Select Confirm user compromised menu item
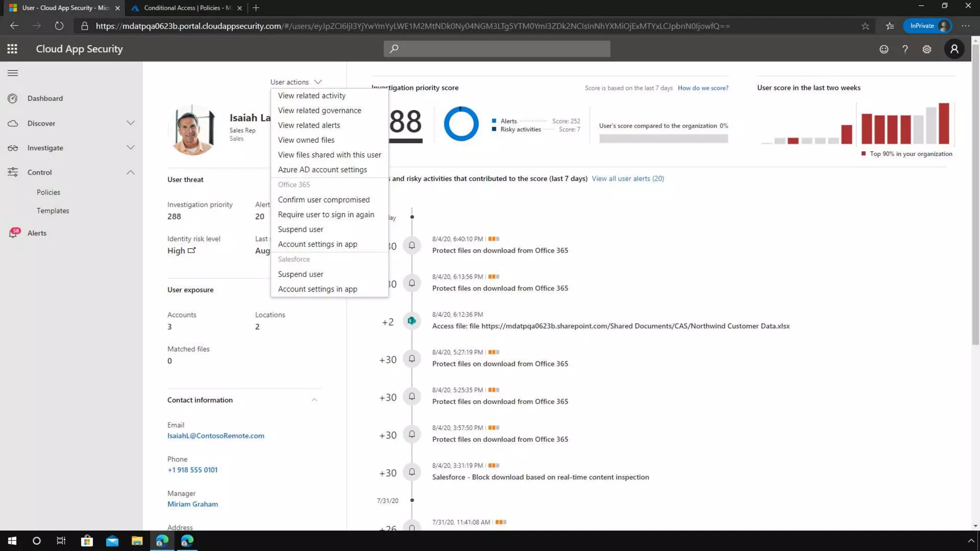The width and height of the screenshot is (980, 551). [x=323, y=199]
